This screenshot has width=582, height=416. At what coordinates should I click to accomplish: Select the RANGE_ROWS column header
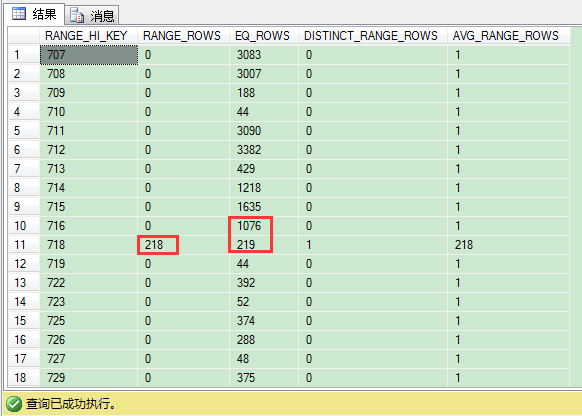pyautogui.click(x=183, y=36)
